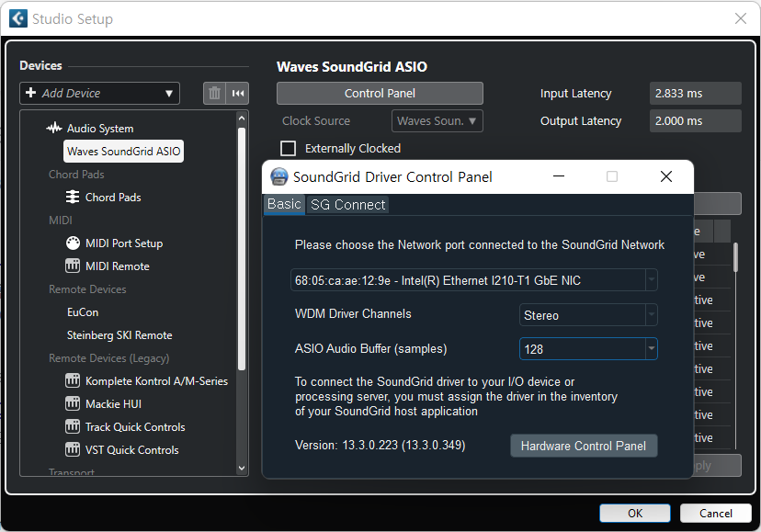The image size is (761, 532).
Task: Select the Audio System waveform icon
Action: [54, 129]
